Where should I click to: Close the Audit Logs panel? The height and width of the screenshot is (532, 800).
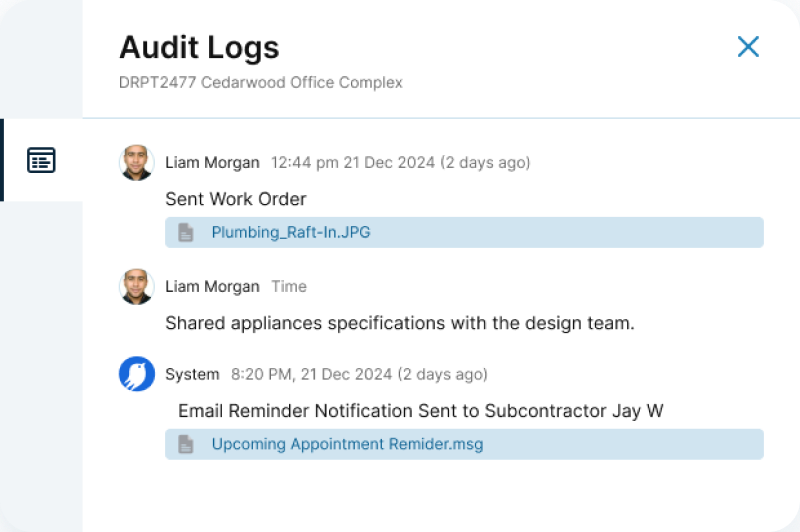tap(748, 46)
